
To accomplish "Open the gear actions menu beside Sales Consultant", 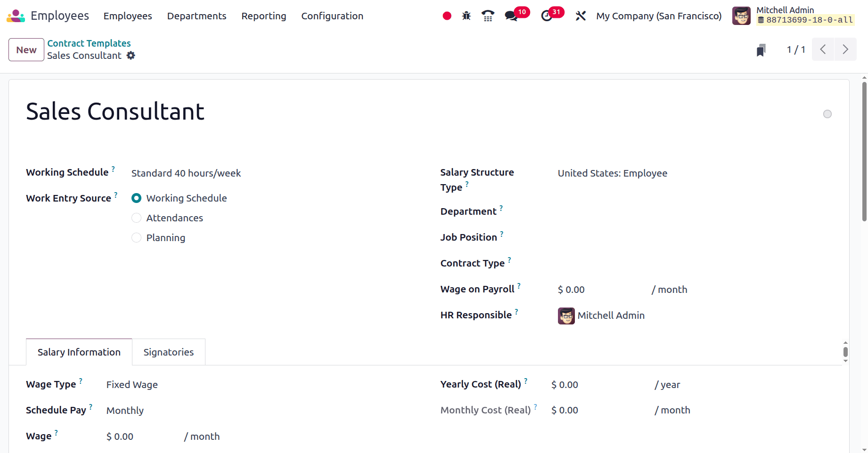I will pos(131,56).
